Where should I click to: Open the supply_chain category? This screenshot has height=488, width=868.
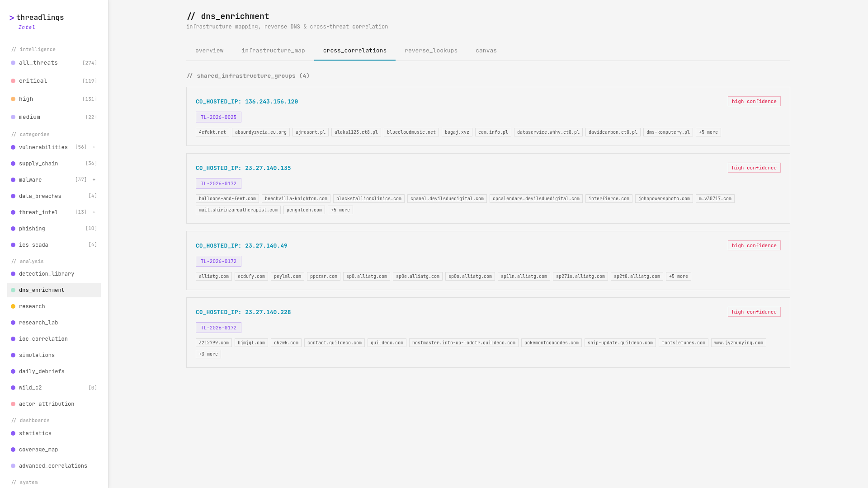[38, 164]
